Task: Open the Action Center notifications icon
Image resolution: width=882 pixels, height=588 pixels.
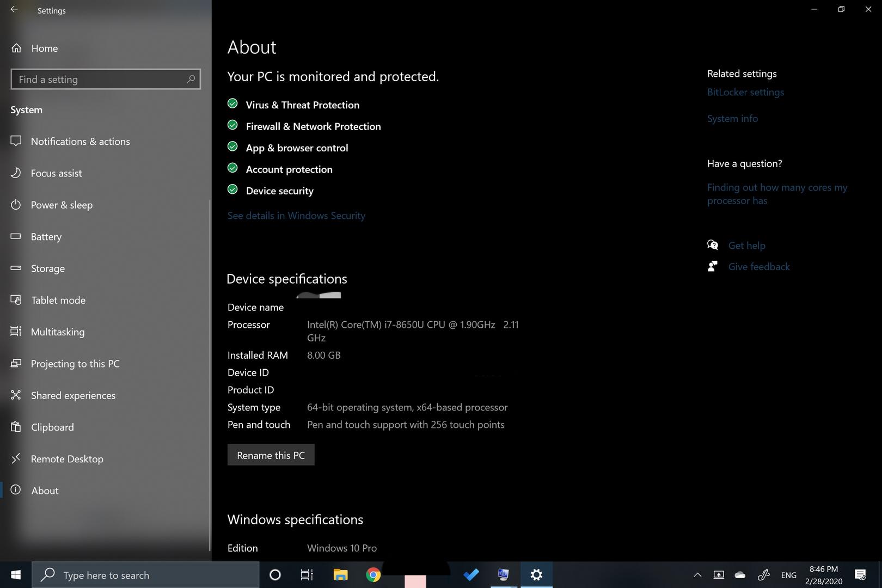Action: pyautogui.click(x=861, y=575)
